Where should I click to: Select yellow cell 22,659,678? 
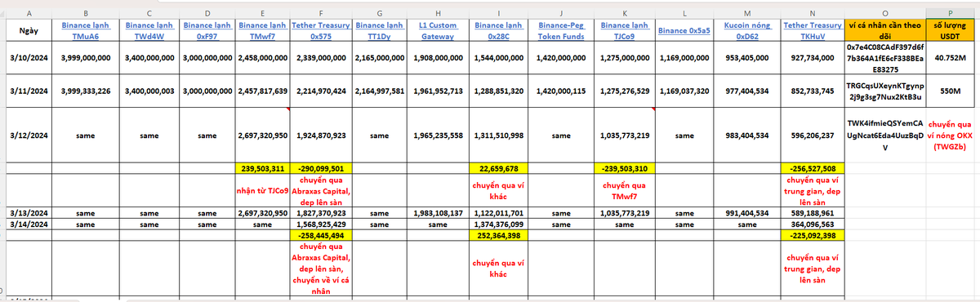[498, 169]
